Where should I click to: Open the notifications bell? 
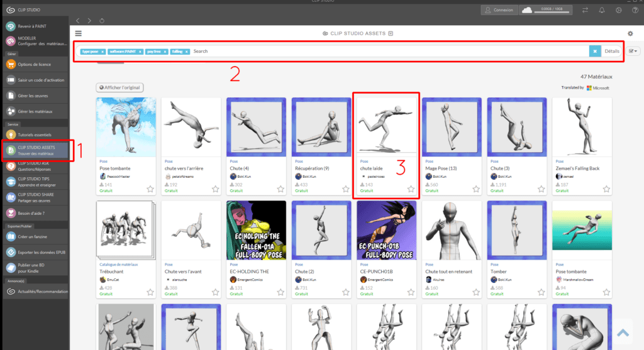click(602, 10)
